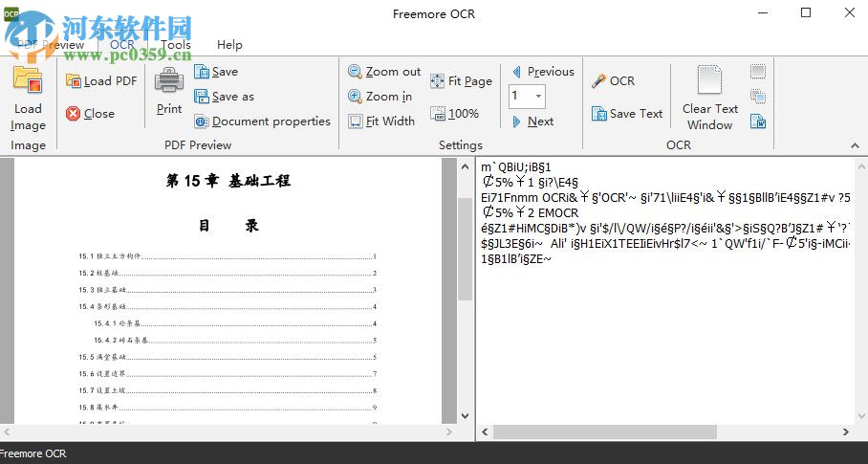Viewport: 868px width, 464px height.
Task: Open the PDF Preview tab
Action: pos(51,45)
